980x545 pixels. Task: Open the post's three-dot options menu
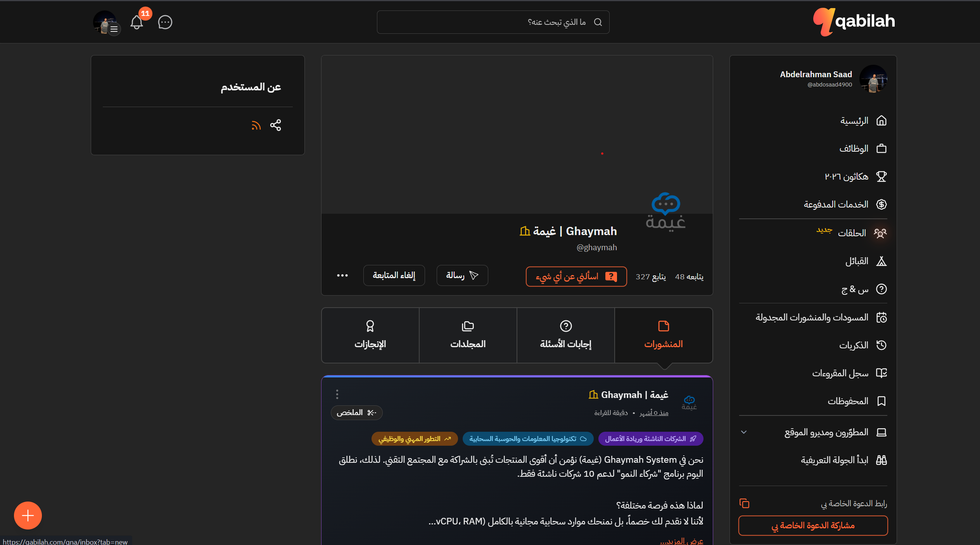(337, 394)
